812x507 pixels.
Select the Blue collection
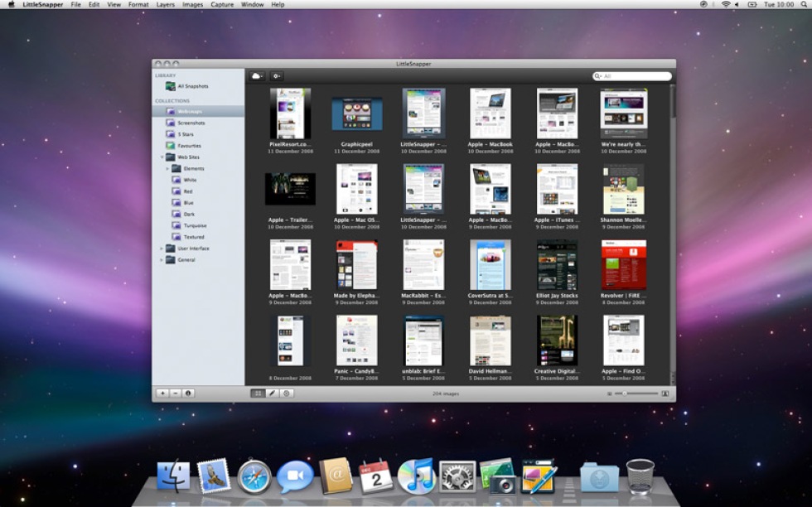coord(198,202)
